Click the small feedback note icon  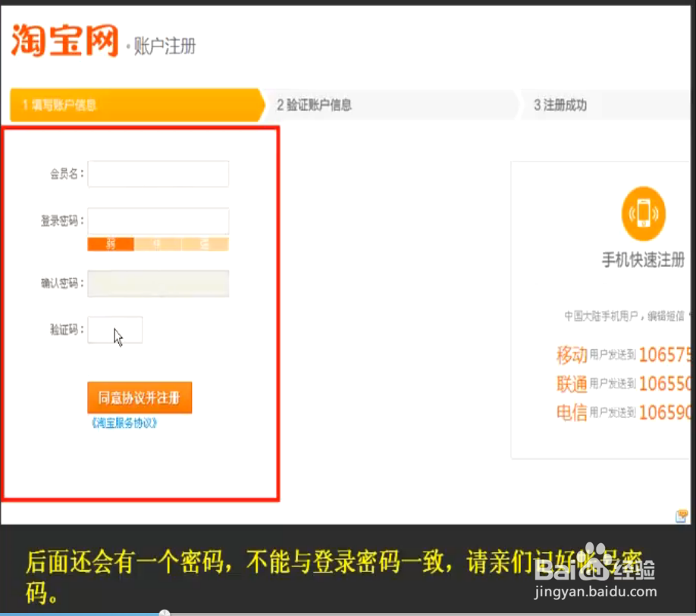click(682, 516)
